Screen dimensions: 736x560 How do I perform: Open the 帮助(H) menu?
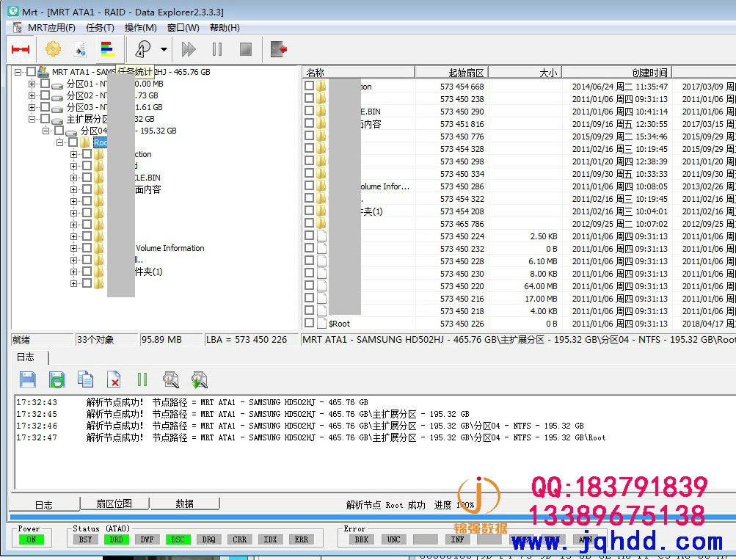click(x=225, y=28)
